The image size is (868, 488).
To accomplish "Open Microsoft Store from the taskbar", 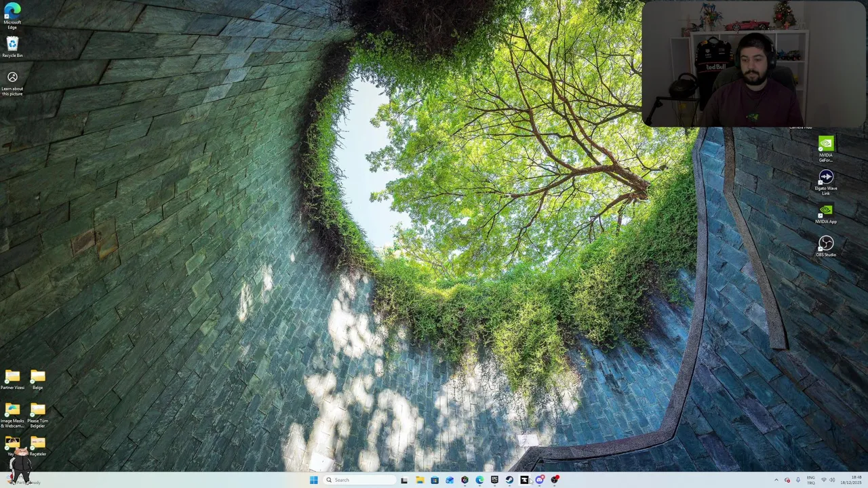I will pyautogui.click(x=435, y=480).
